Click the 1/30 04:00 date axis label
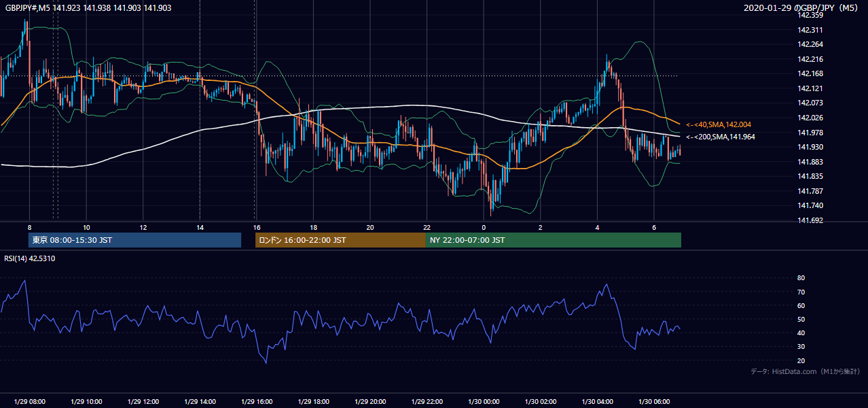 597,401
